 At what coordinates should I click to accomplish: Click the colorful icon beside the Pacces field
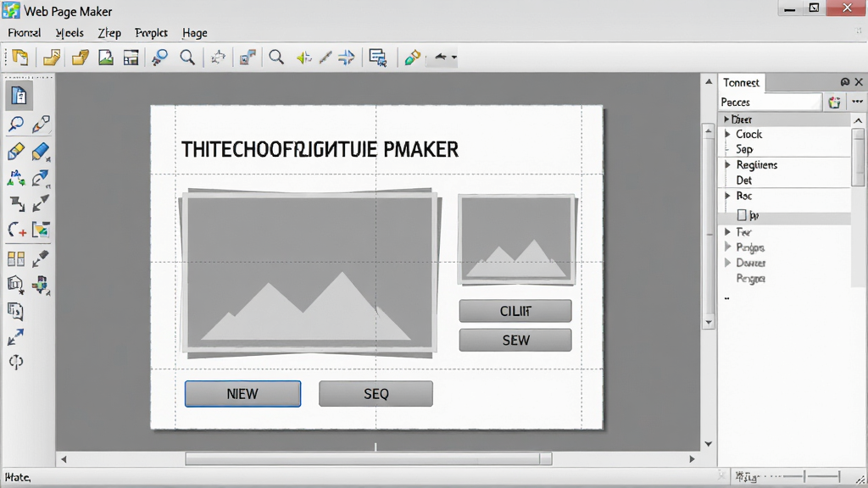tap(834, 103)
